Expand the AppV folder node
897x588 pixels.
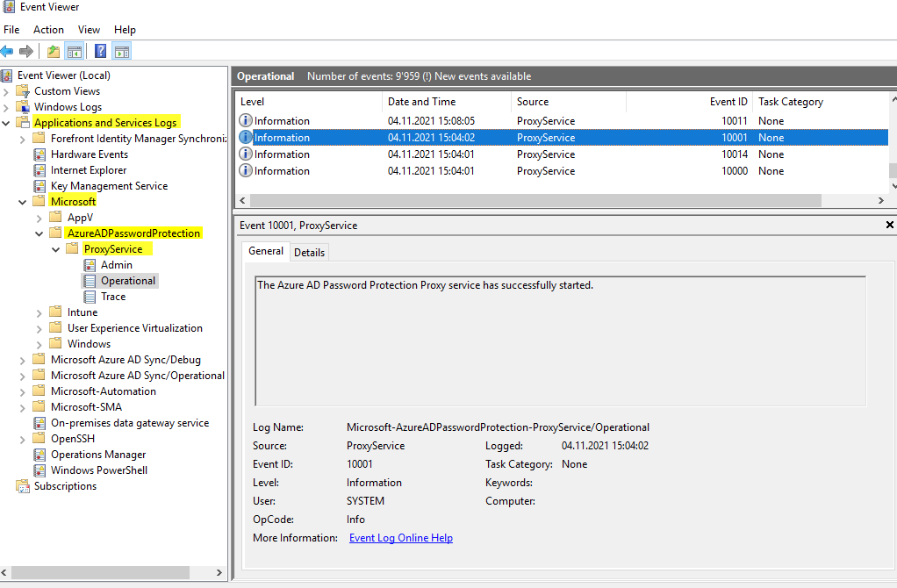pos(39,218)
